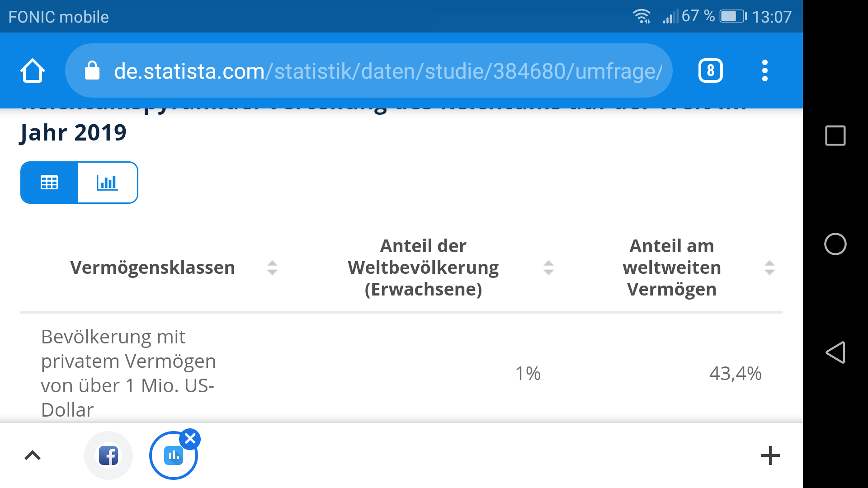Tap the Wi-Fi status icon
The height and width of the screenshot is (488, 868).
[642, 17]
